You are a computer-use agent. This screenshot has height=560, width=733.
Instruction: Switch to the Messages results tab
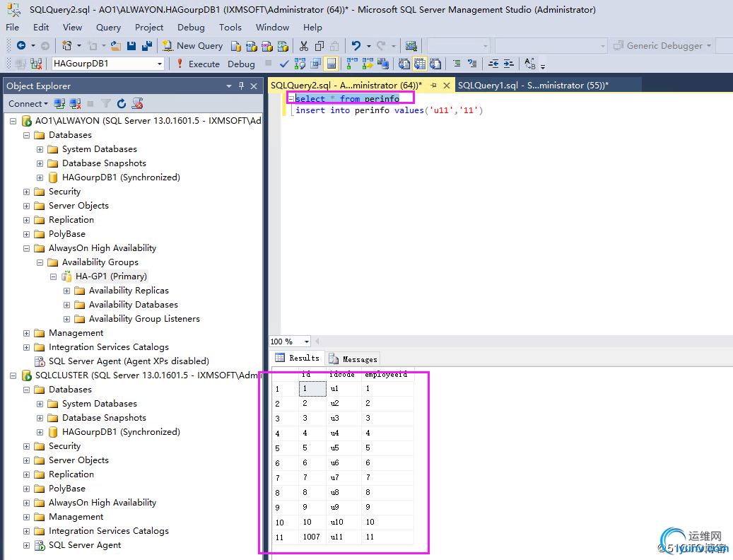(354, 359)
